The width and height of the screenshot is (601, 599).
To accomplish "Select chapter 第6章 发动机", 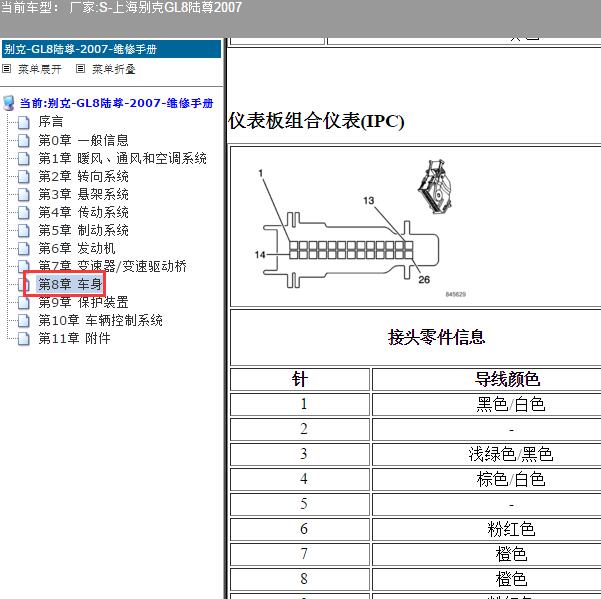I will tap(77, 248).
